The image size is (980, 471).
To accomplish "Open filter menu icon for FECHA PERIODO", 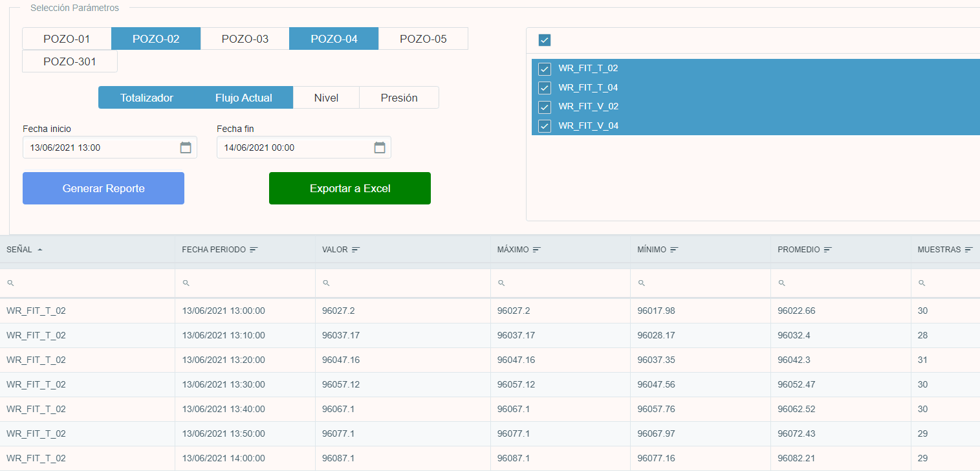I will coord(254,250).
